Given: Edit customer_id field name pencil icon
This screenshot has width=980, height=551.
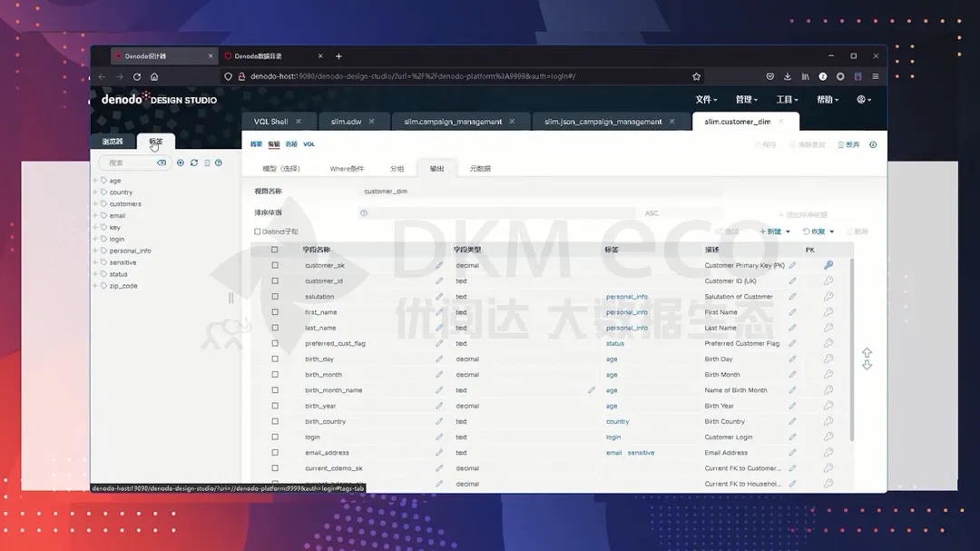Looking at the screenshot, I should [x=439, y=281].
